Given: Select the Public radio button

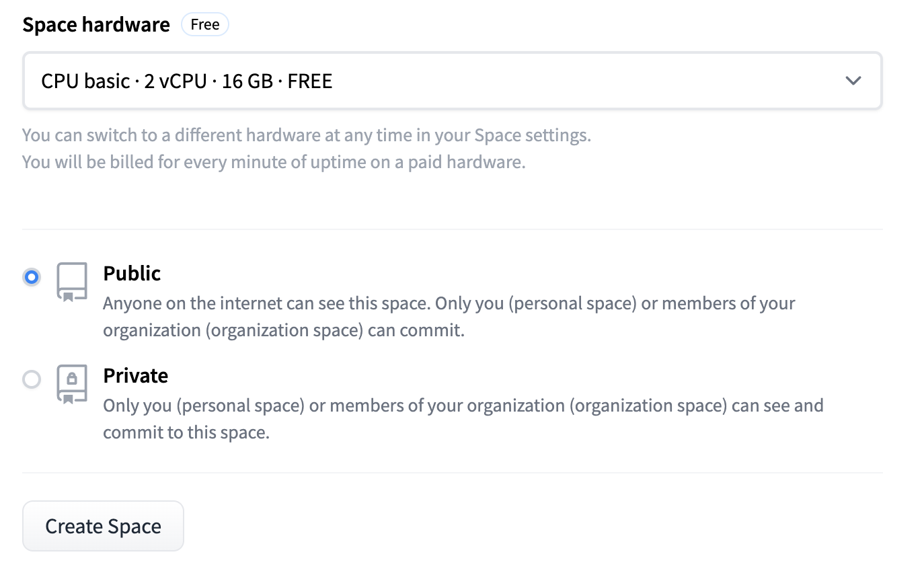Looking at the screenshot, I should click(31, 276).
